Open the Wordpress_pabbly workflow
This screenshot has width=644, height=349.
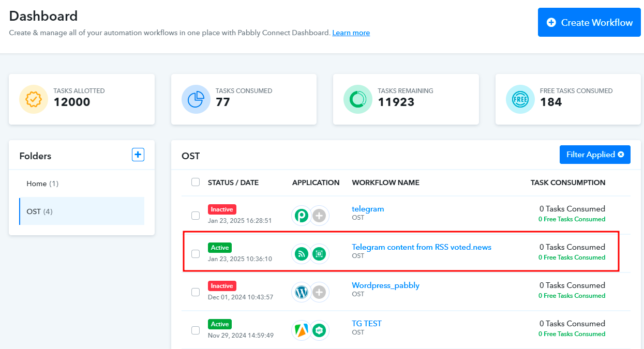(x=385, y=285)
